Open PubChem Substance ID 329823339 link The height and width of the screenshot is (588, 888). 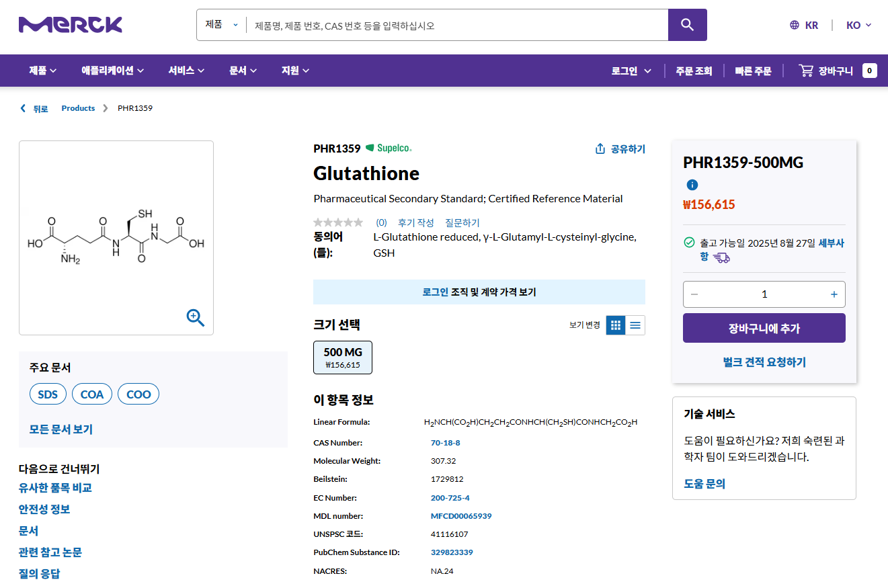click(x=452, y=552)
